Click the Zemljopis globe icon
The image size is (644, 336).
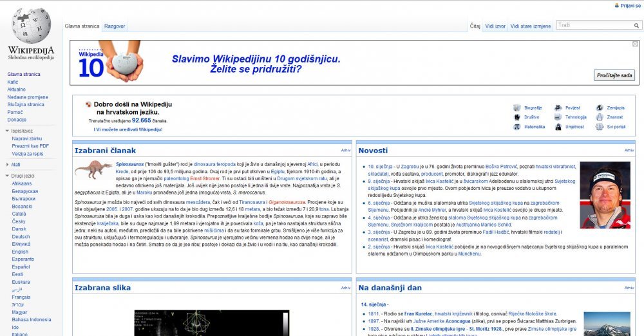point(600,108)
